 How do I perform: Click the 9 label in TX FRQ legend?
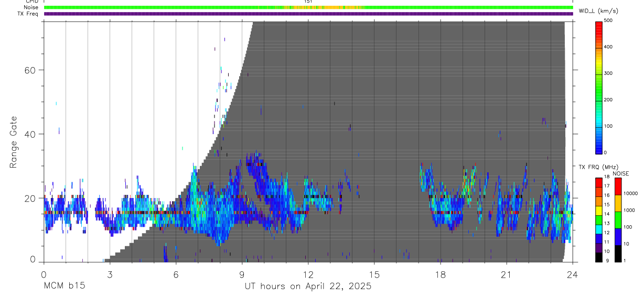click(x=608, y=261)
